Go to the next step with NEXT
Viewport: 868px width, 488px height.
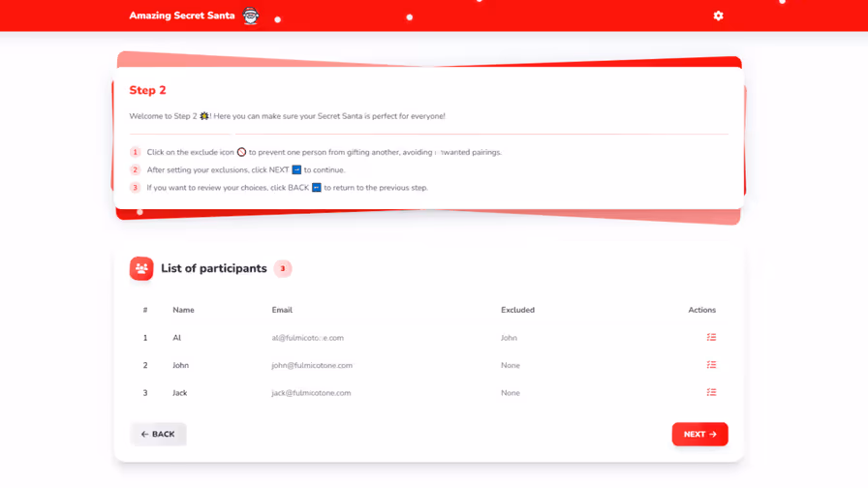[x=699, y=435]
